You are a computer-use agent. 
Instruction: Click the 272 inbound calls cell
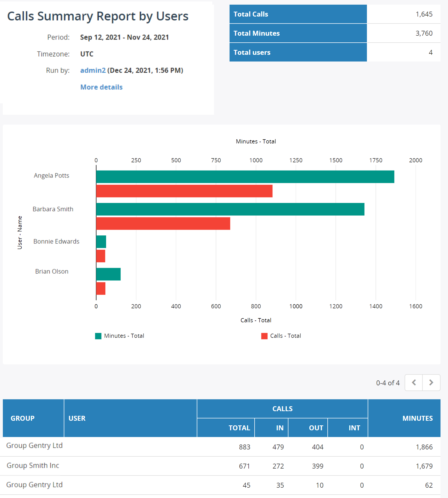point(278,466)
